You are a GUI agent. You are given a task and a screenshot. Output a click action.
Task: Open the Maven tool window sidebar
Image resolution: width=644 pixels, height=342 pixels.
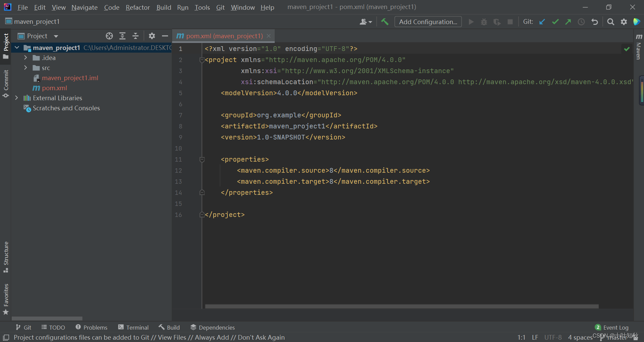(x=639, y=47)
